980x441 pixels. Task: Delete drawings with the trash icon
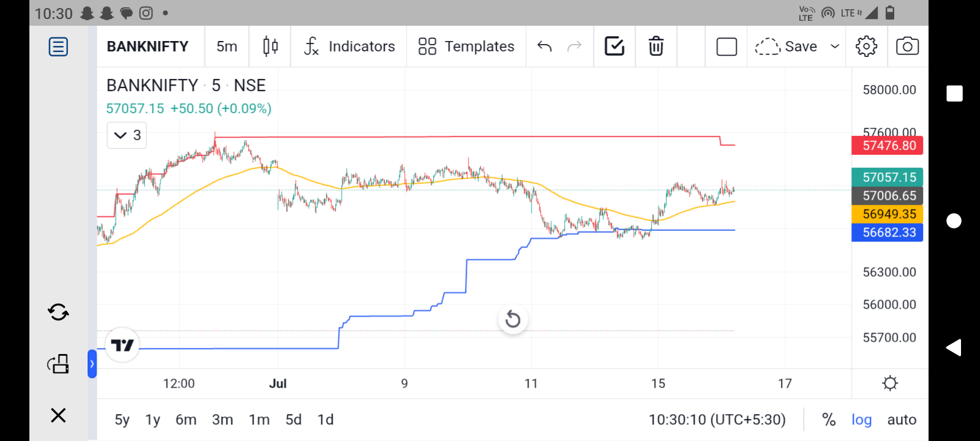pos(656,46)
